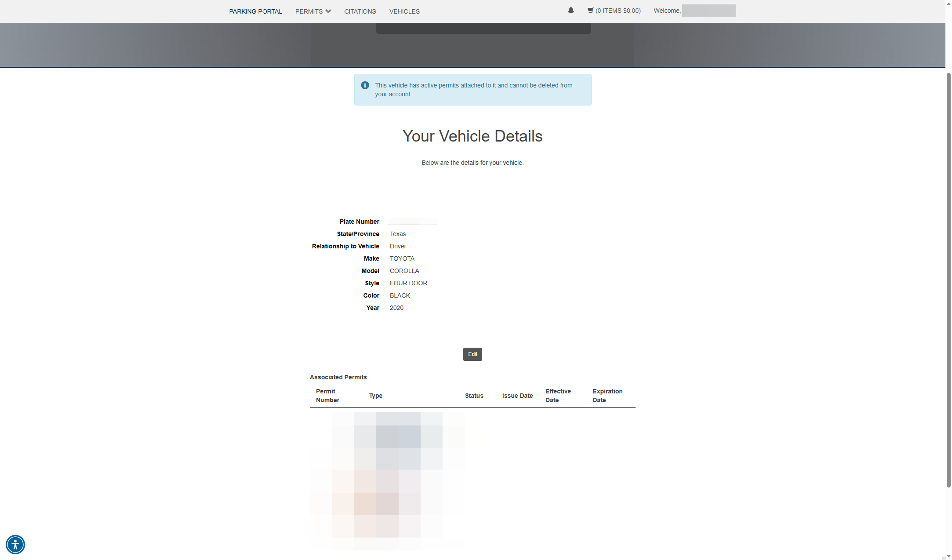Screen dimensions: 952x560
Task: Select the Status column header
Action: click(x=474, y=396)
